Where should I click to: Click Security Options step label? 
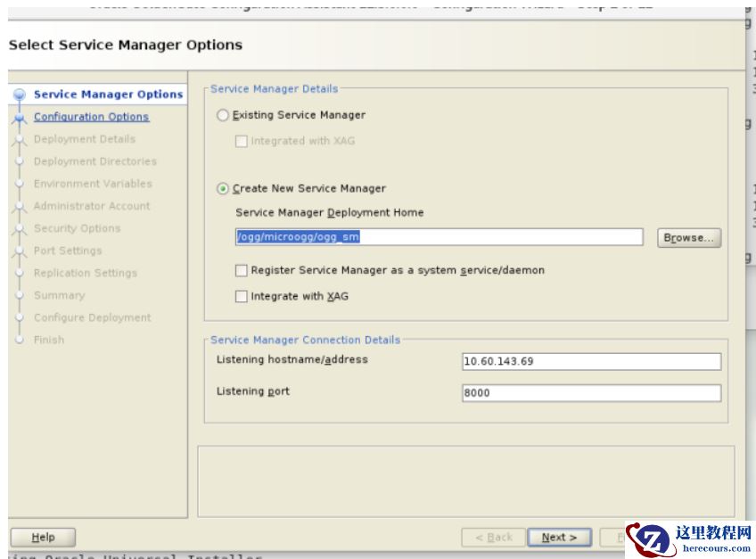click(x=78, y=228)
